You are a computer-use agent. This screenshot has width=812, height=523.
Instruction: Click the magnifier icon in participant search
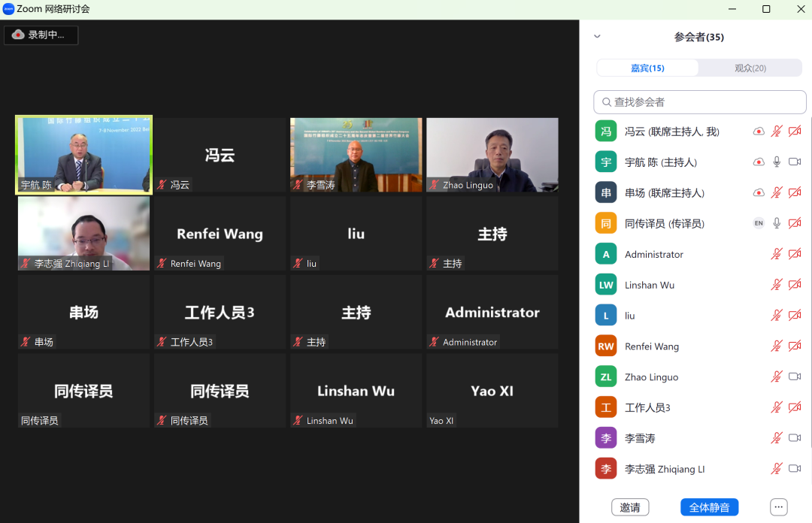(x=606, y=101)
